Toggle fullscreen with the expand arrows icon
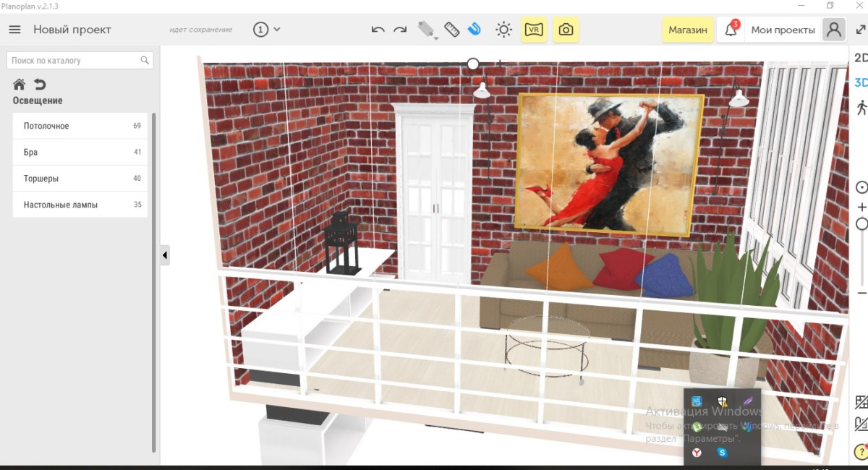868x470 pixels. point(861,30)
